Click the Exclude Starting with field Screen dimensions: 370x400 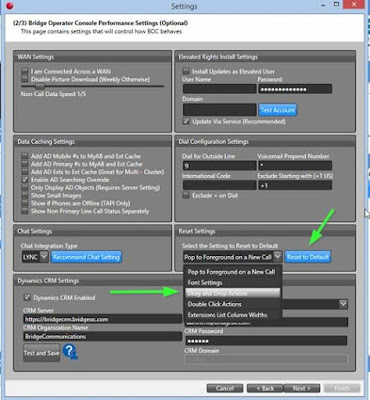[x=295, y=185]
